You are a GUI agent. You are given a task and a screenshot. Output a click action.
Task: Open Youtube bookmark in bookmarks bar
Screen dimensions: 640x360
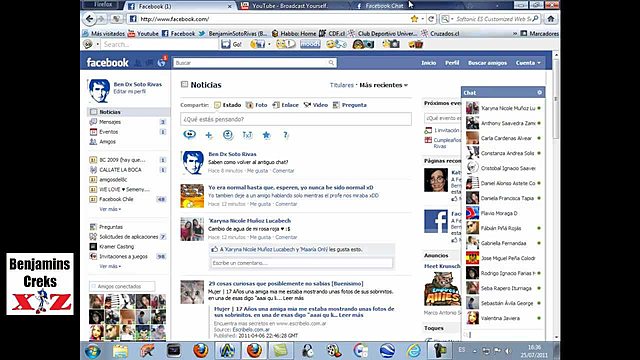click(143, 33)
